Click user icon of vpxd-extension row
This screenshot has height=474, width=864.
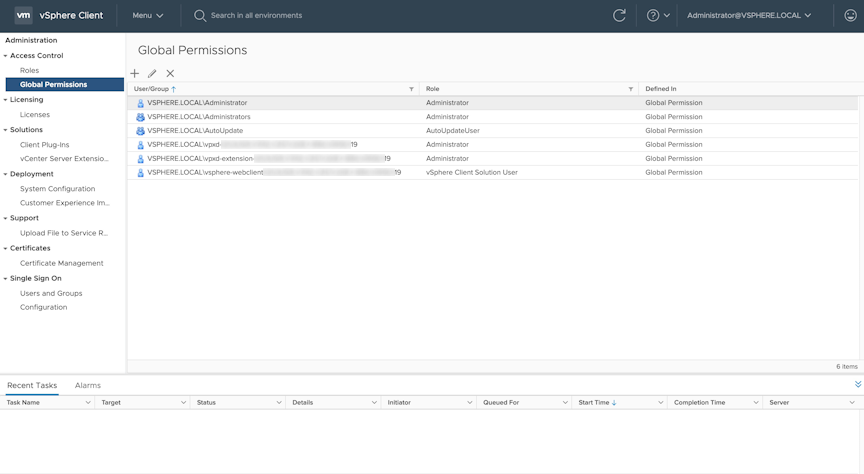[141, 159]
